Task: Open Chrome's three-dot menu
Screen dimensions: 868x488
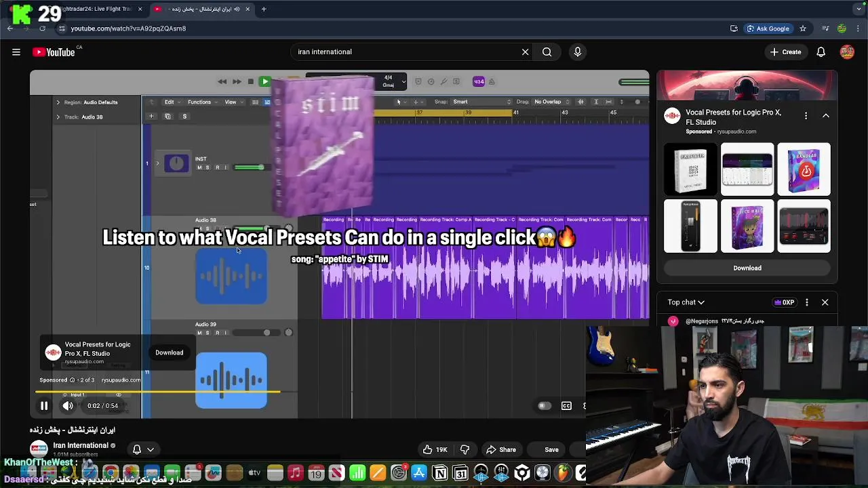Action: tap(859, 28)
